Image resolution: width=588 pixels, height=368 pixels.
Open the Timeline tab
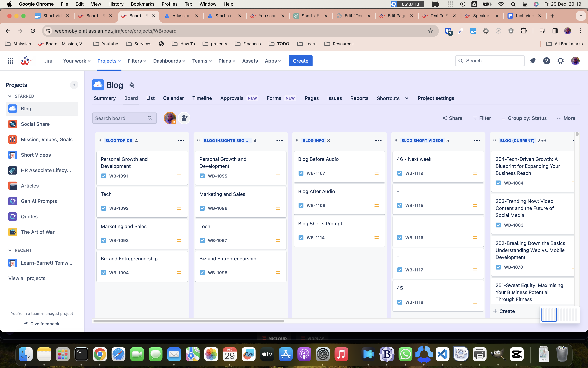[x=202, y=98]
